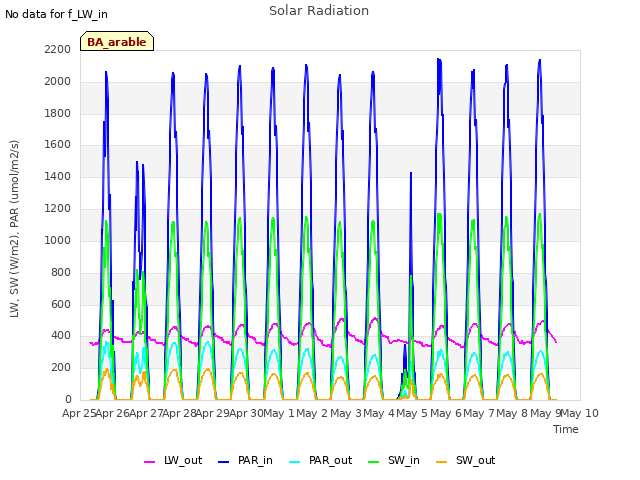Click the BA_arable site label box

[x=117, y=41]
